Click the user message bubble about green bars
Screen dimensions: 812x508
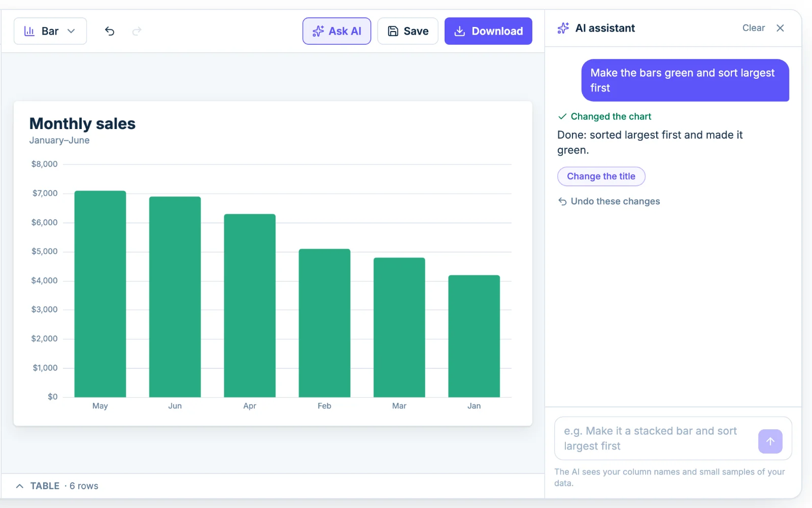pyautogui.click(x=685, y=80)
